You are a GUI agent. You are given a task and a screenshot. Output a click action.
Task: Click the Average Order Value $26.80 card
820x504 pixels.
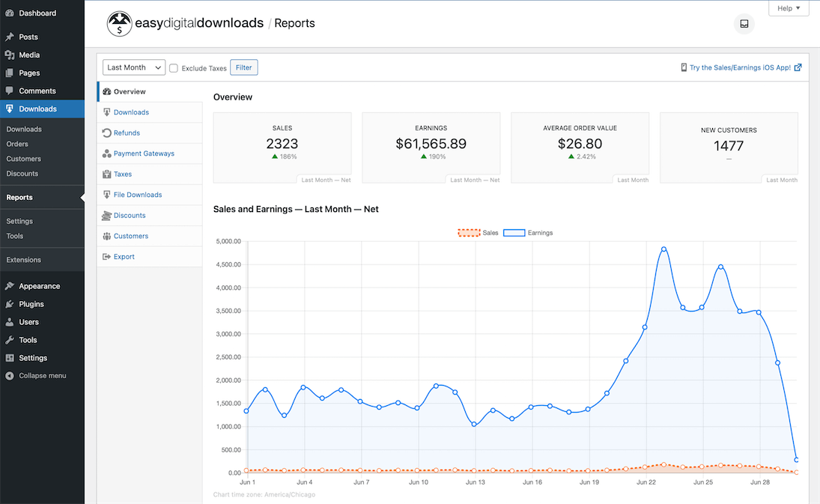pos(580,148)
